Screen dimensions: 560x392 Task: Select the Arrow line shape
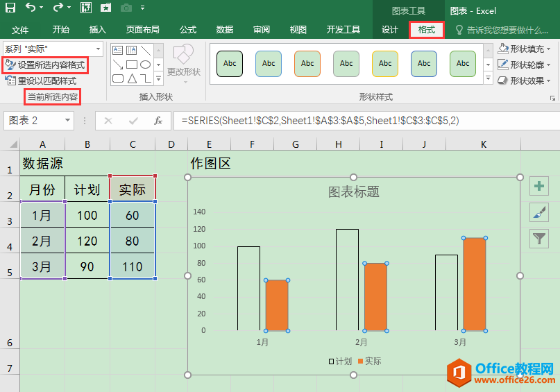117,65
